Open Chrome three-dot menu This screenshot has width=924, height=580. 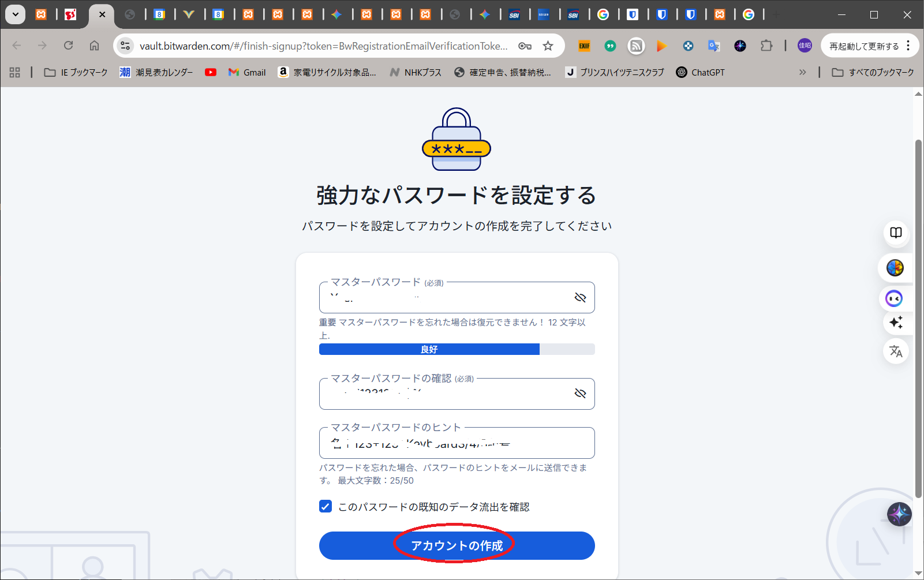point(908,46)
